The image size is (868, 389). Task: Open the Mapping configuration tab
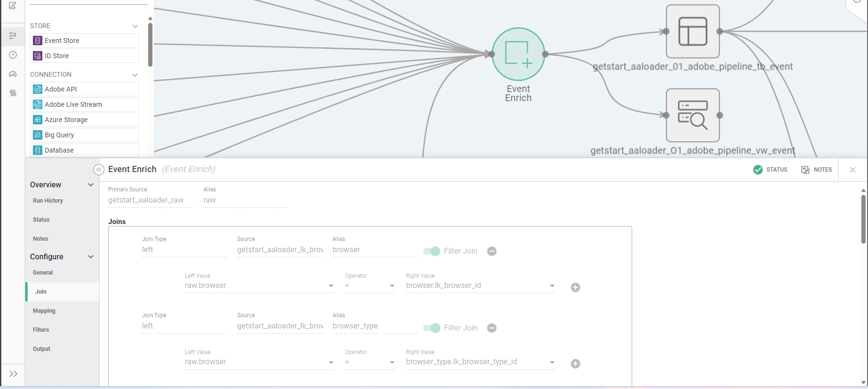coord(44,311)
